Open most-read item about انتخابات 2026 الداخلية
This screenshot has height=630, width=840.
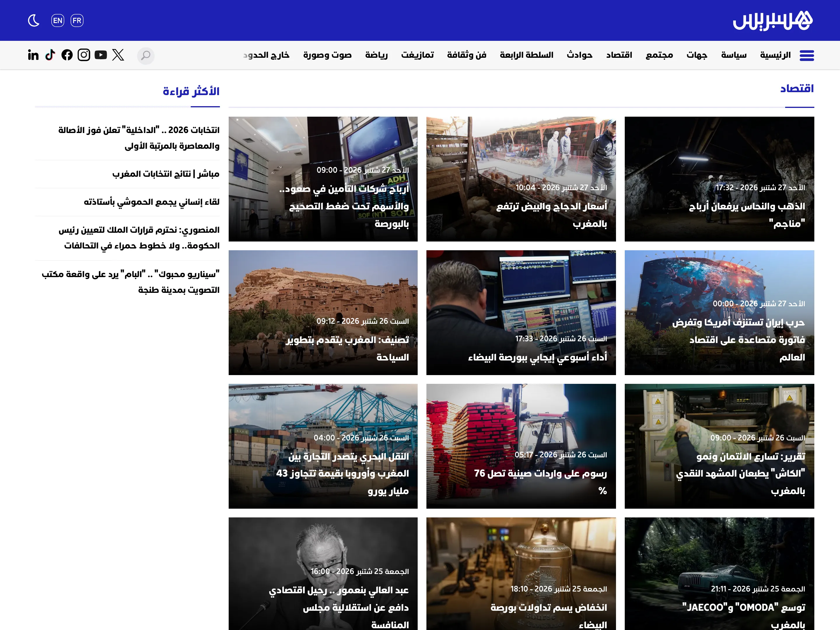tap(139, 138)
